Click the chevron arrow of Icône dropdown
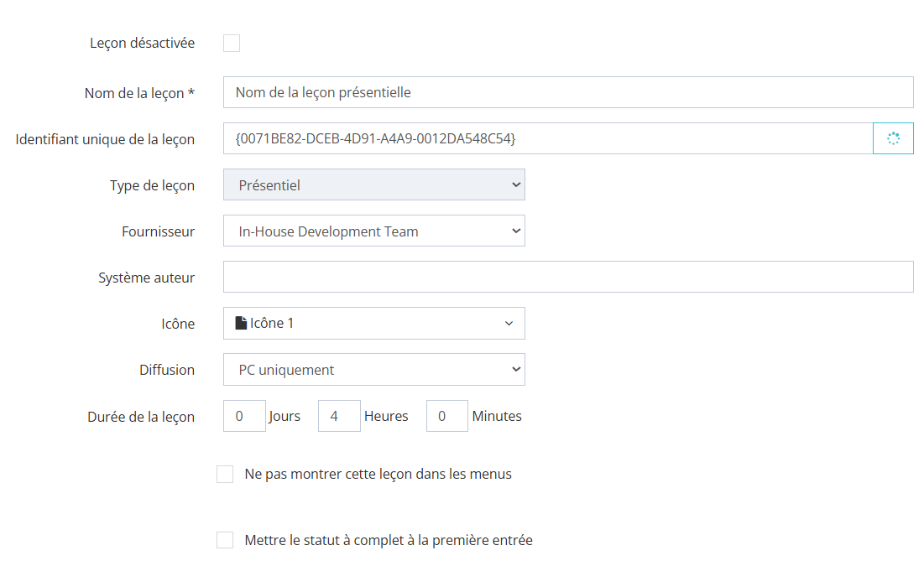 [509, 324]
